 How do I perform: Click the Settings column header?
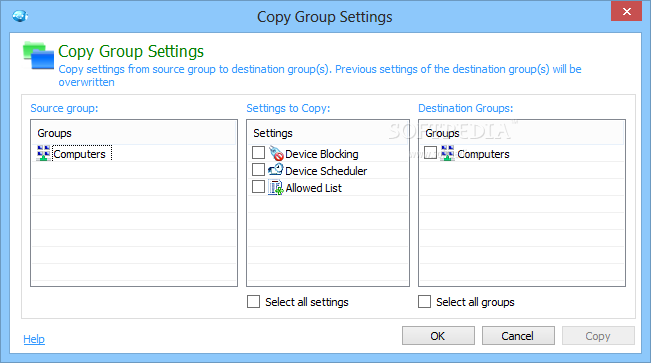[328, 133]
